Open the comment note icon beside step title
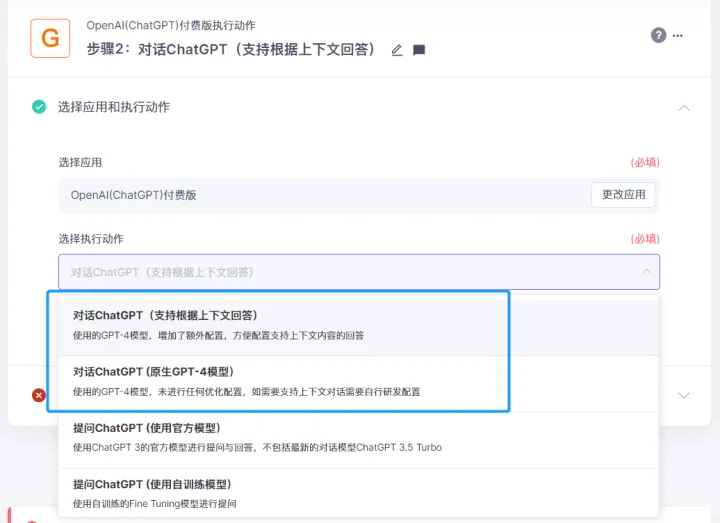Screen dimensions: 720x523 [x=419, y=50]
